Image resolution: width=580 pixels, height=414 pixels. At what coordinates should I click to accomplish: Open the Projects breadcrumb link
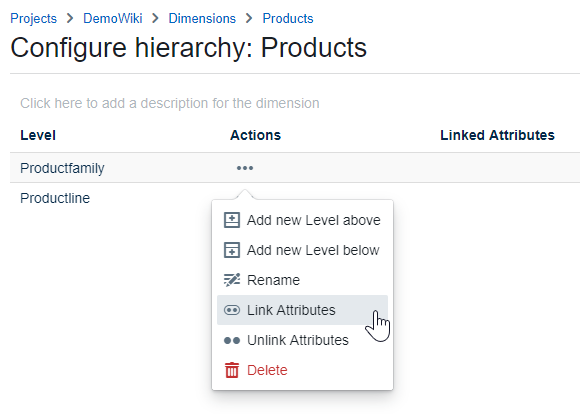(x=34, y=18)
